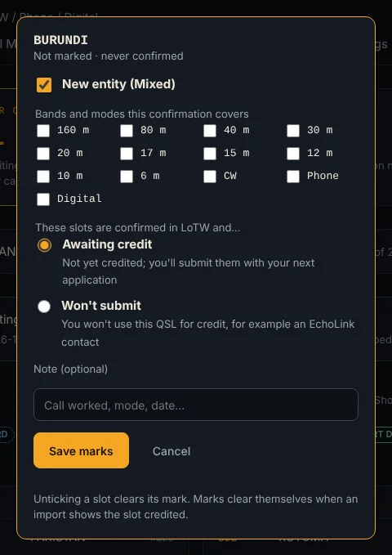
Task: Choose the Won't submit radio option
Action: coord(44,307)
